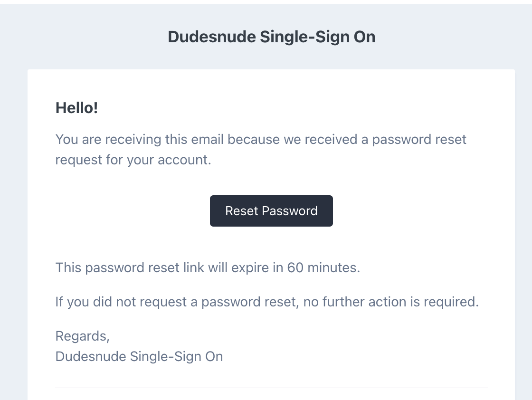This screenshot has height=400, width=532.
Task: Click the "Reset Password" button
Action: tap(271, 211)
